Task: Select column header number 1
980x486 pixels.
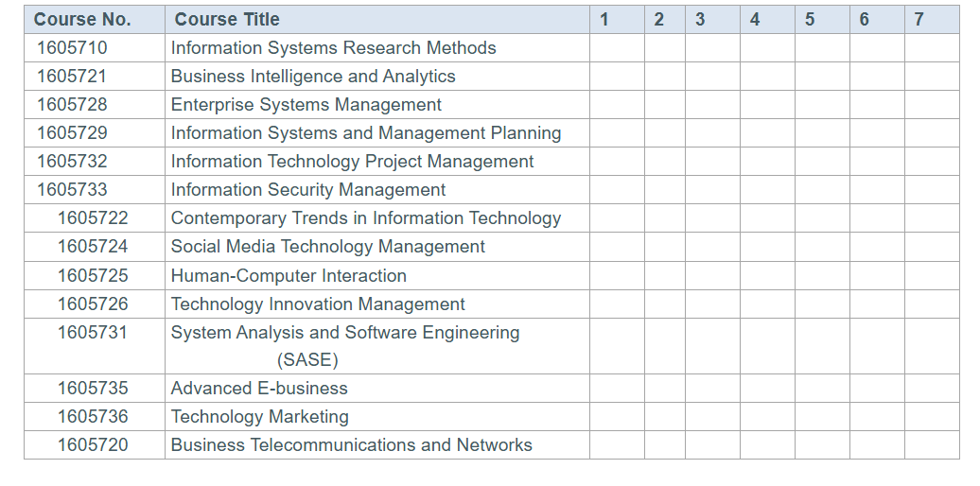Action: coord(604,19)
